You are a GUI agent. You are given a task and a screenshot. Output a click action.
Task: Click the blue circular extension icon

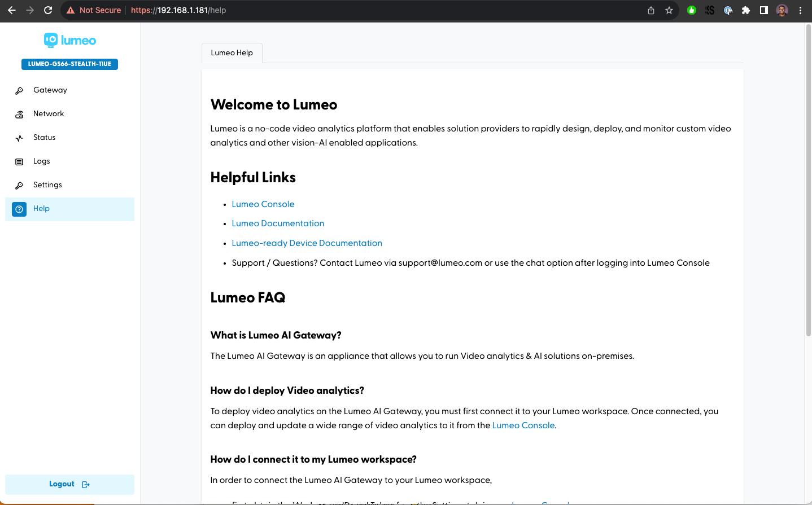(728, 10)
